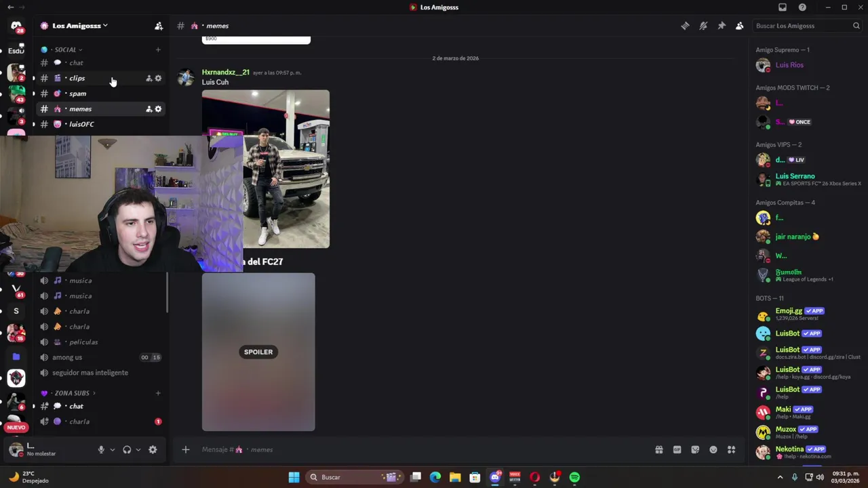Click the user avatar with No molestar status

(x=16, y=449)
